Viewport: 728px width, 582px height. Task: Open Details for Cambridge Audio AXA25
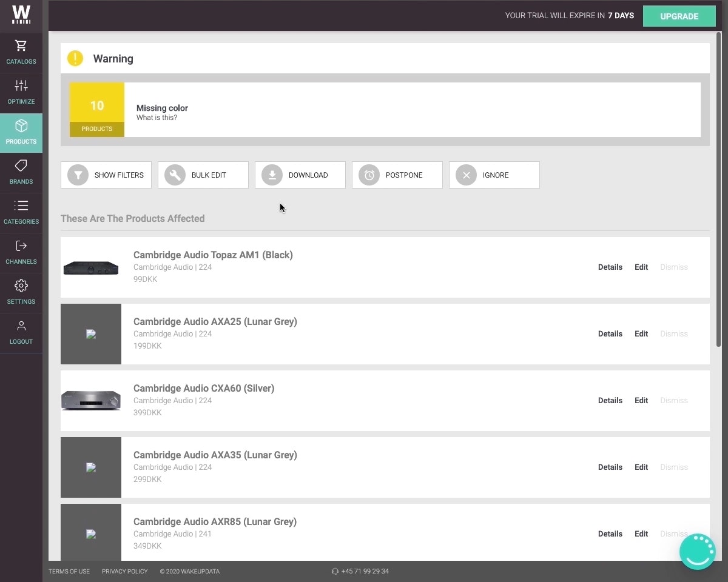pos(610,333)
